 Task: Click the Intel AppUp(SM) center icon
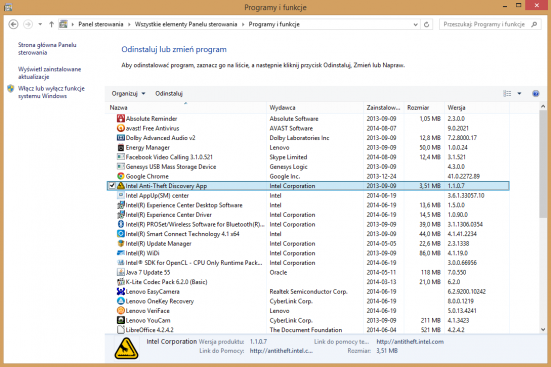point(121,195)
